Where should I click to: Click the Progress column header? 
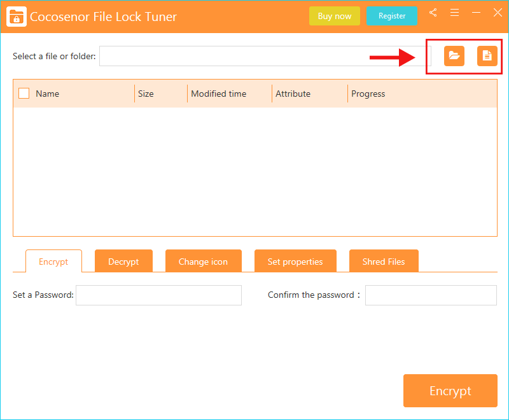click(x=368, y=94)
